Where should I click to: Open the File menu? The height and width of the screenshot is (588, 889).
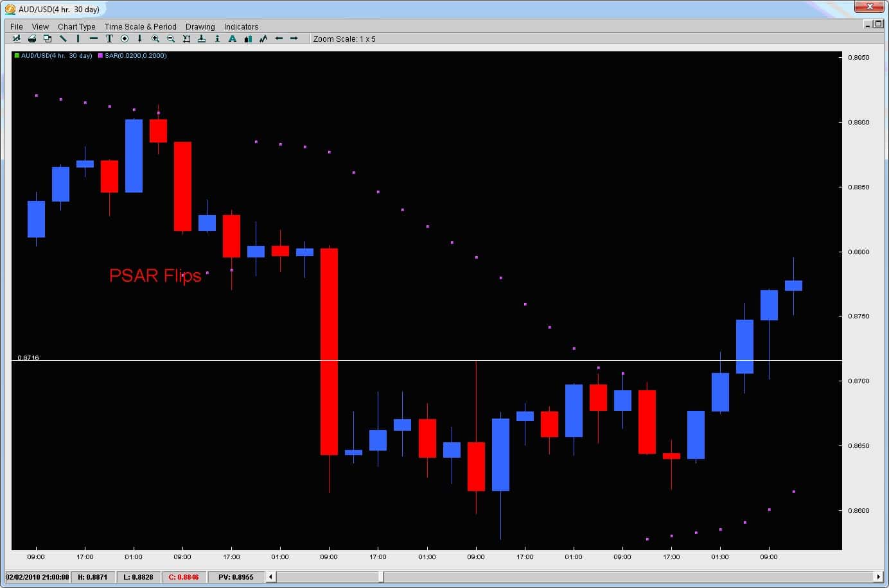click(x=17, y=26)
